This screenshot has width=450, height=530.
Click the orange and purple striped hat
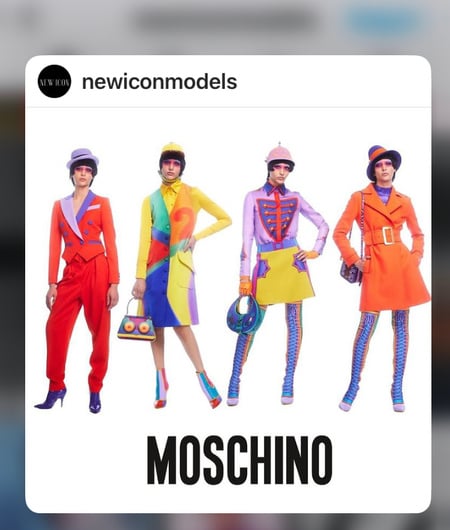click(x=384, y=159)
